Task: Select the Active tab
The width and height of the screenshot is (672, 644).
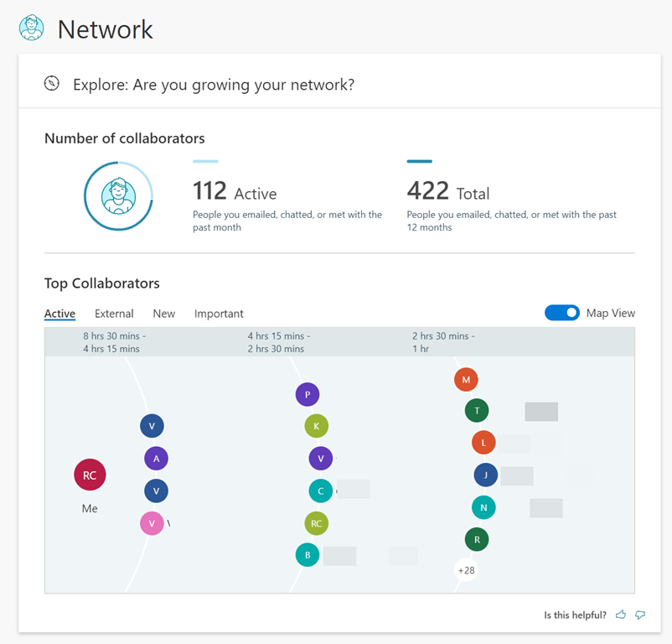Action: (x=59, y=314)
